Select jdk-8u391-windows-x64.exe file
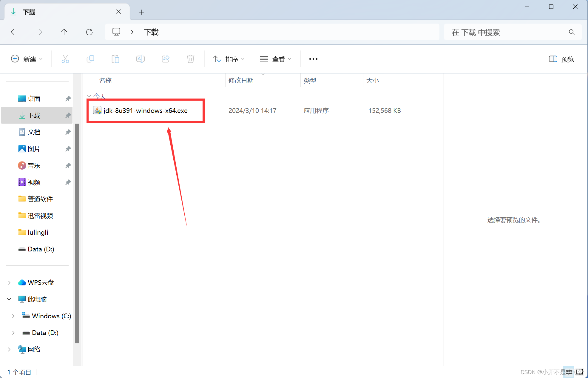588x378 pixels. click(145, 110)
